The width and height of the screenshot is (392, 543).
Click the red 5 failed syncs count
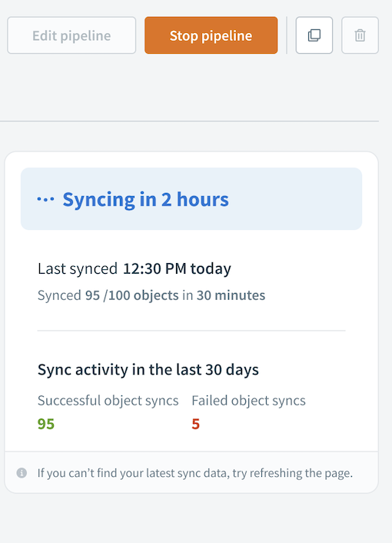click(196, 424)
